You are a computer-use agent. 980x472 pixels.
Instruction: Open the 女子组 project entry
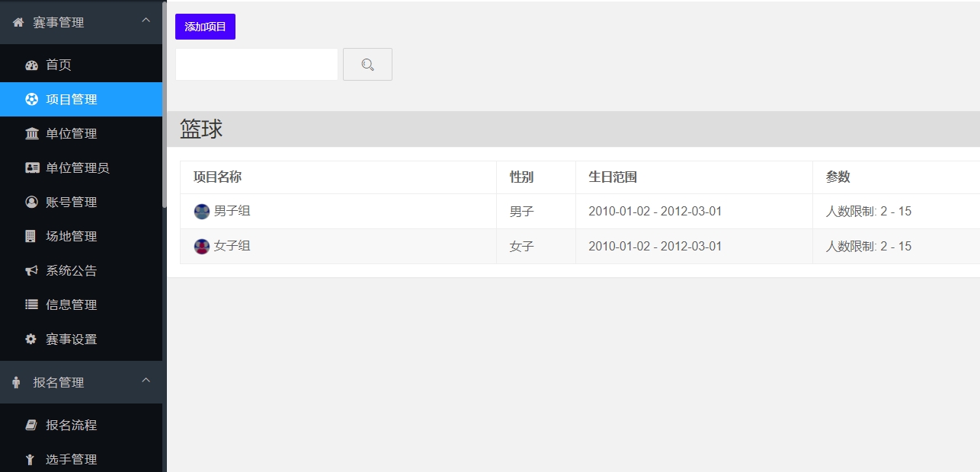coord(232,246)
